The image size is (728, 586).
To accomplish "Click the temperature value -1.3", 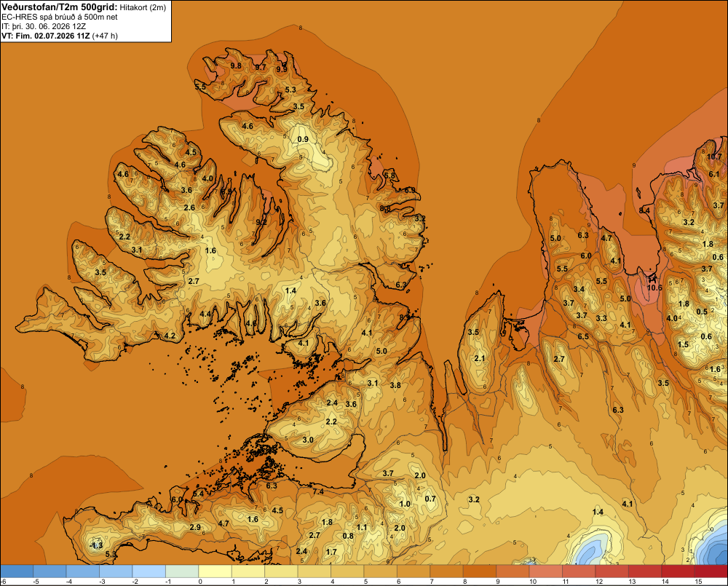I will pyautogui.click(x=96, y=545).
